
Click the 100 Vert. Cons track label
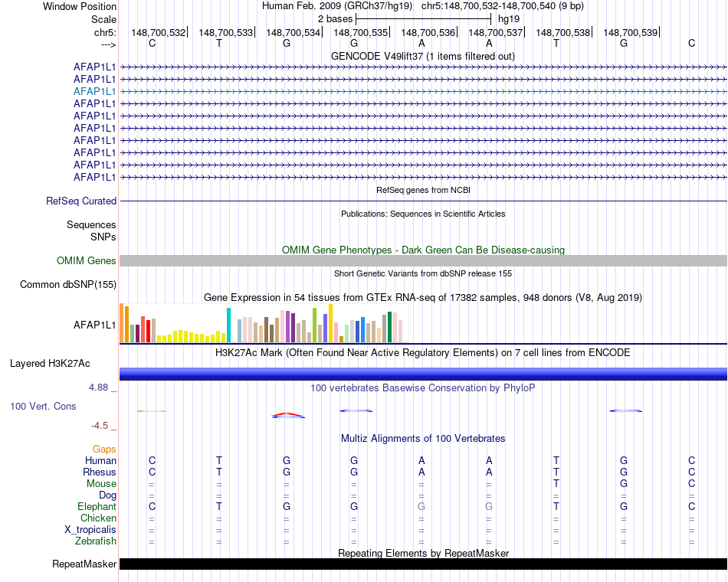(x=43, y=406)
